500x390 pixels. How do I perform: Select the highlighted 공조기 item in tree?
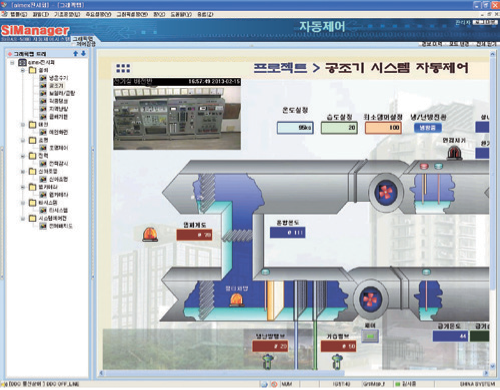[56, 86]
